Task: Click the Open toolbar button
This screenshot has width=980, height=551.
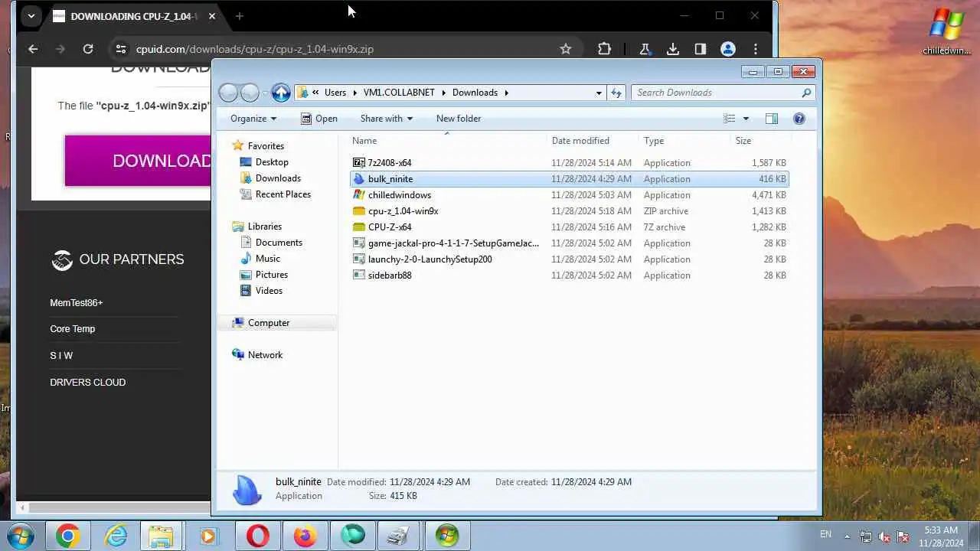Action: coord(319,119)
